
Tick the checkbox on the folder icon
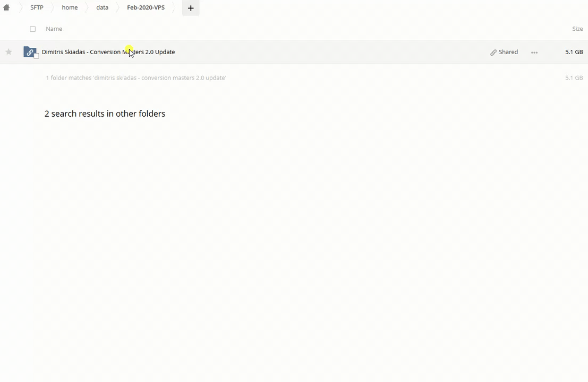point(36,56)
